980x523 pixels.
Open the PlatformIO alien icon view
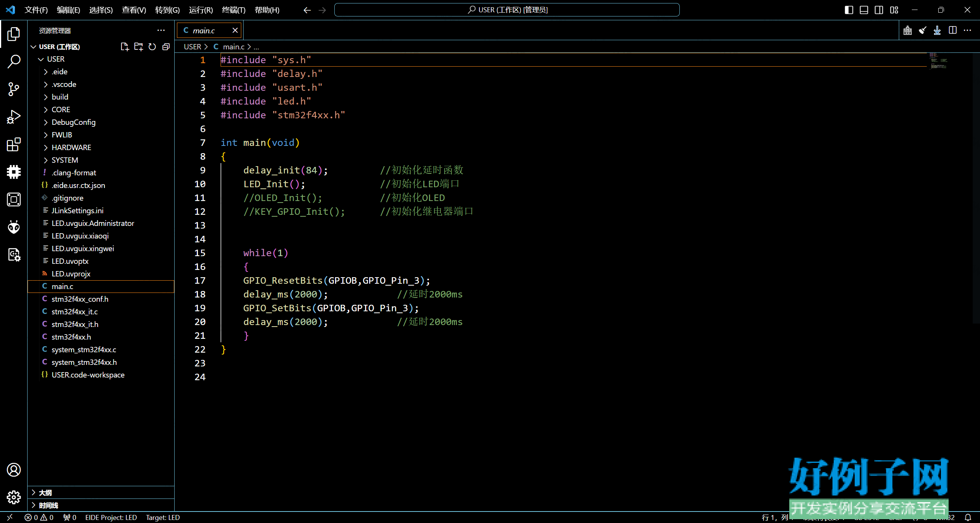14,227
